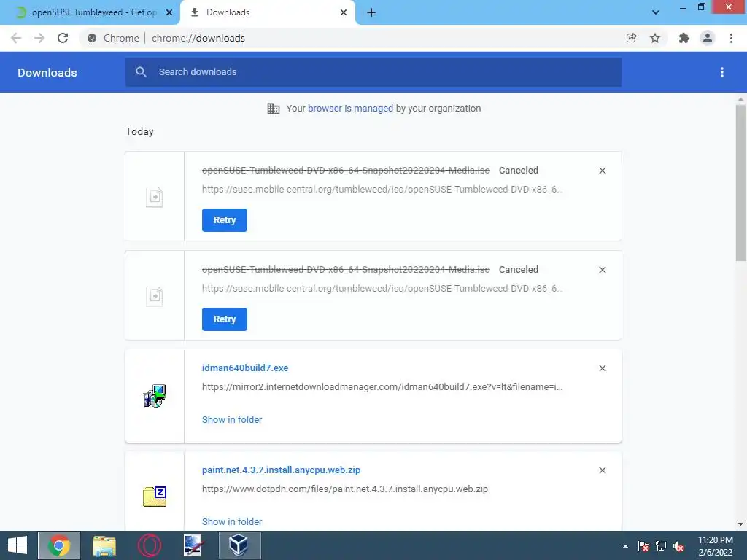Open paint.net.4.3.7.install.anycpu.web.zip file link
The width and height of the screenshot is (747, 560).
point(281,470)
